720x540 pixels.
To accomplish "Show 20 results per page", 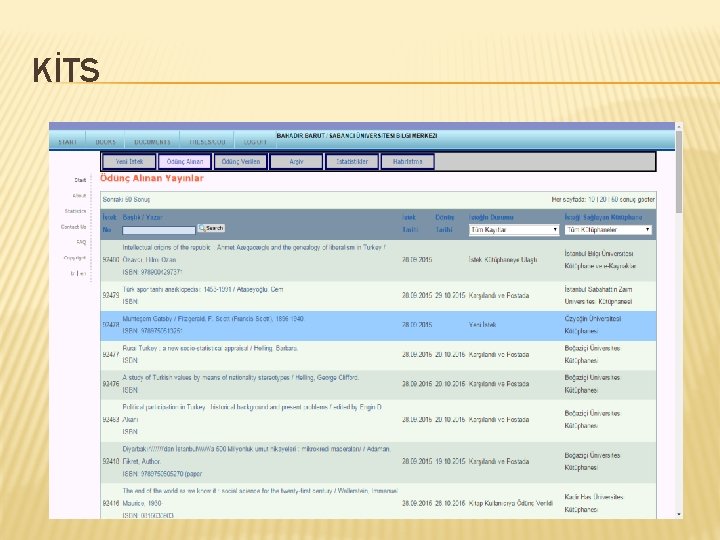I will click(603, 200).
